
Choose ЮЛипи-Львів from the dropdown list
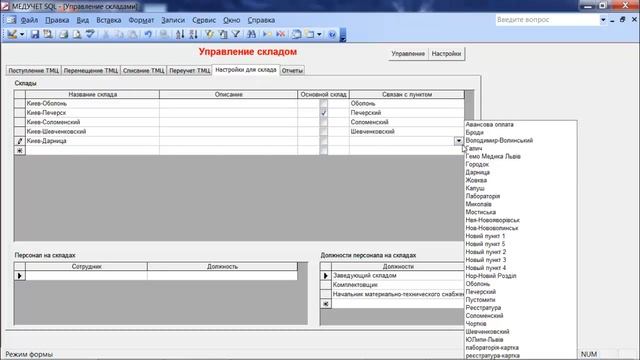pos(484,340)
